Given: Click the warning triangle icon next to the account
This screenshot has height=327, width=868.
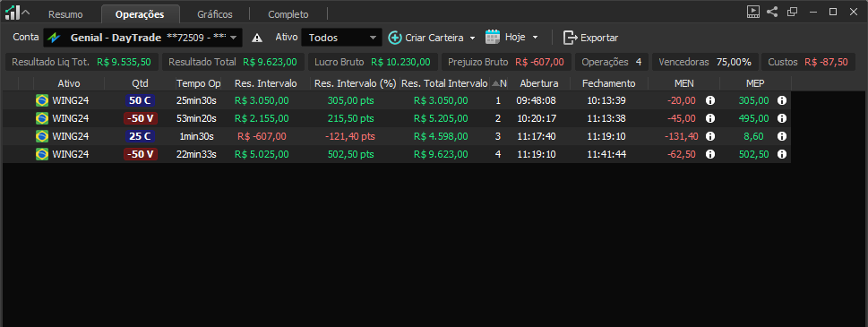Looking at the screenshot, I should coord(257,39).
